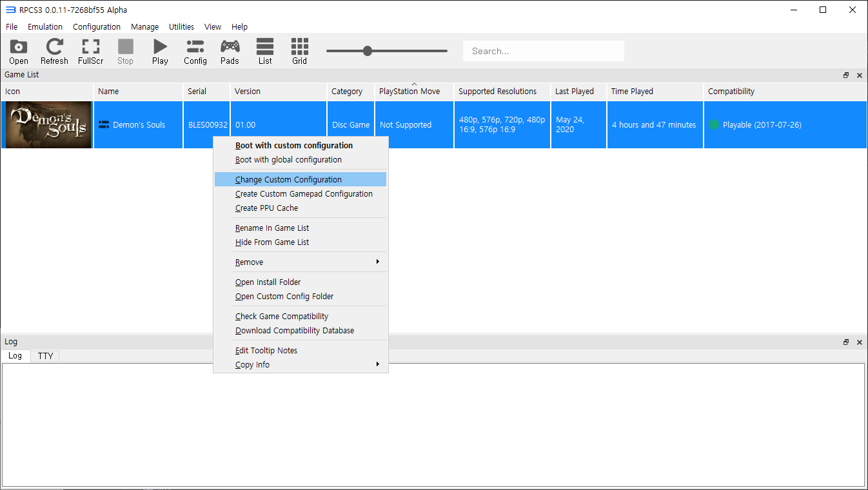Refresh the game list
868x490 pixels.
(55, 52)
